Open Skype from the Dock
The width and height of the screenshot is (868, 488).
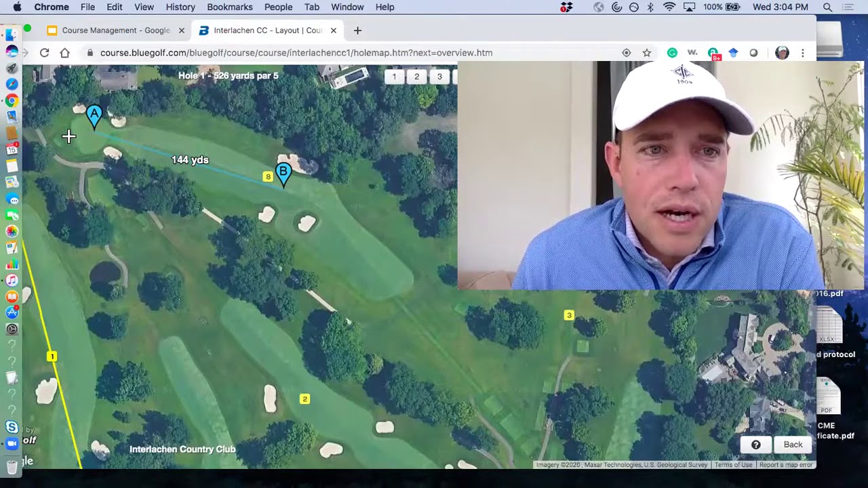[x=12, y=427]
